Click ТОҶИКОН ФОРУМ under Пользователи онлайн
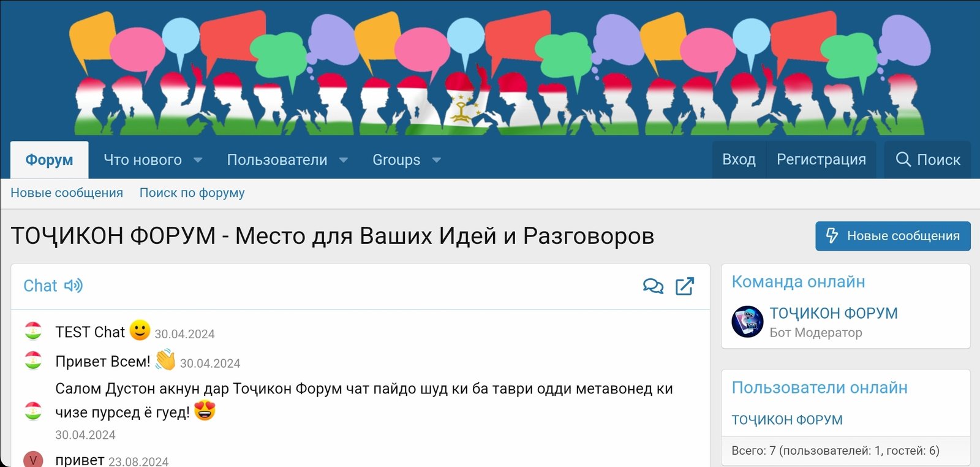 tap(787, 420)
